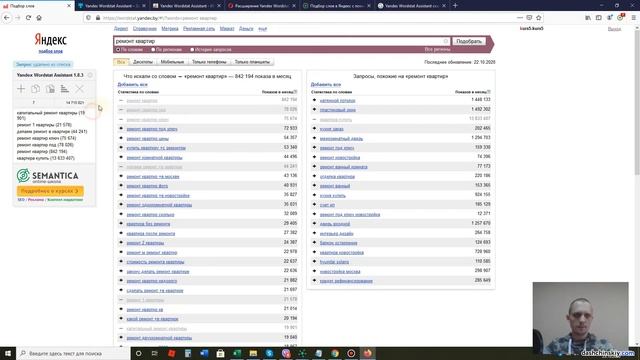Open the 'Директ' link in top navigation
640x360 pixels.
[x=121, y=29]
